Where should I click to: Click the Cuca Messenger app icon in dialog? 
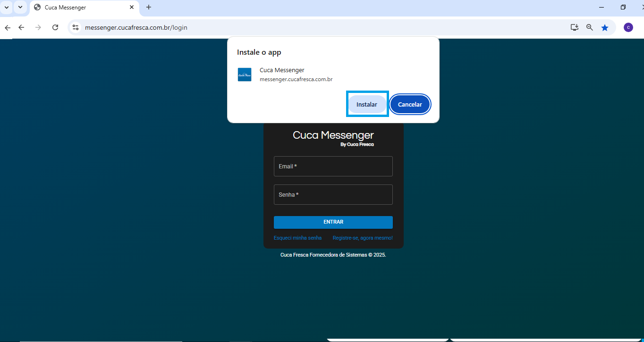[x=245, y=75]
